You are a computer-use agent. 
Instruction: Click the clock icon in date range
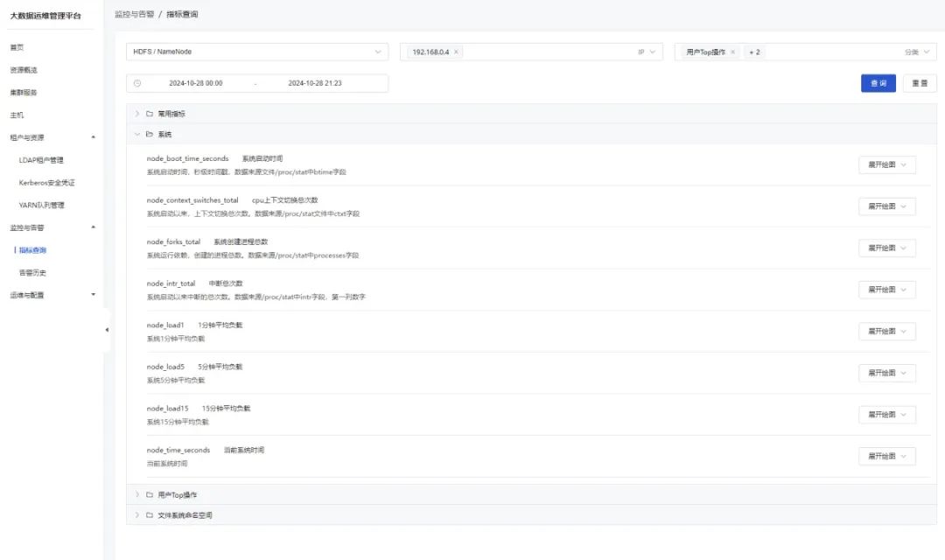click(x=137, y=83)
